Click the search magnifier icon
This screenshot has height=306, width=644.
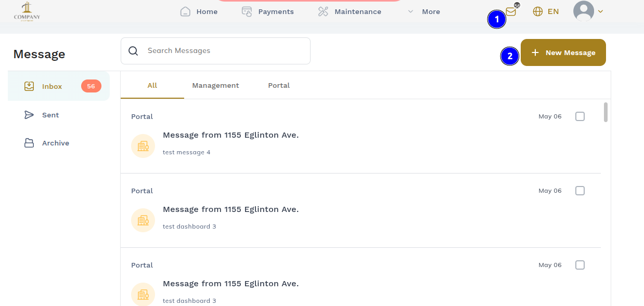click(133, 50)
